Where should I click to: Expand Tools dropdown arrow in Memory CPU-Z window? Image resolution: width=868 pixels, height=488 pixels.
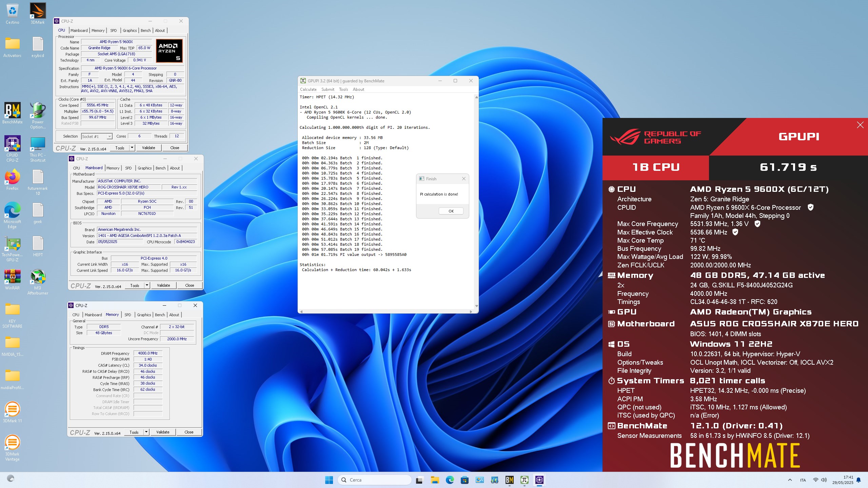pos(146,432)
